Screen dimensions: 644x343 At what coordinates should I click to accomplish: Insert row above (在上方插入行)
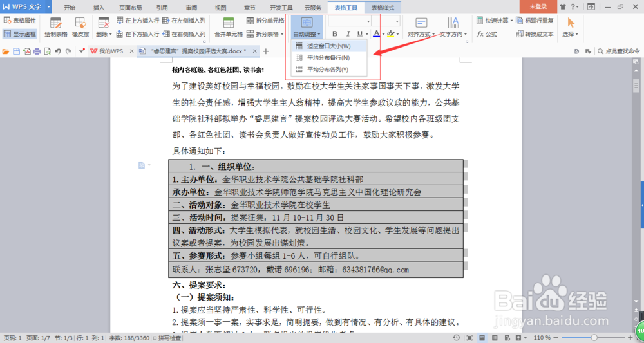click(x=138, y=21)
